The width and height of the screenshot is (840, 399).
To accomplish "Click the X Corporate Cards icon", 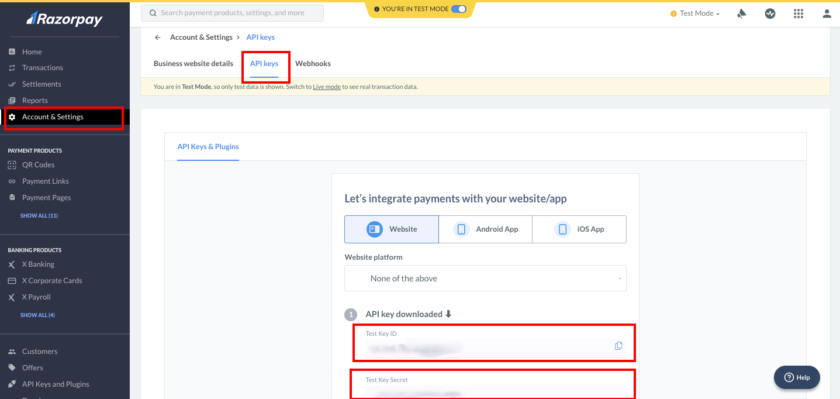I will coord(12,281).
